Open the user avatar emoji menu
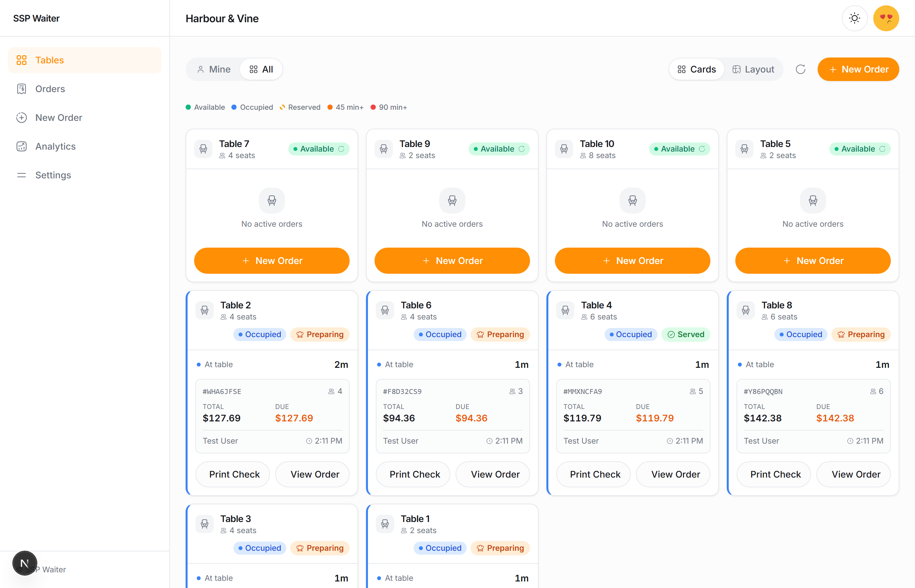 (886, 18)
